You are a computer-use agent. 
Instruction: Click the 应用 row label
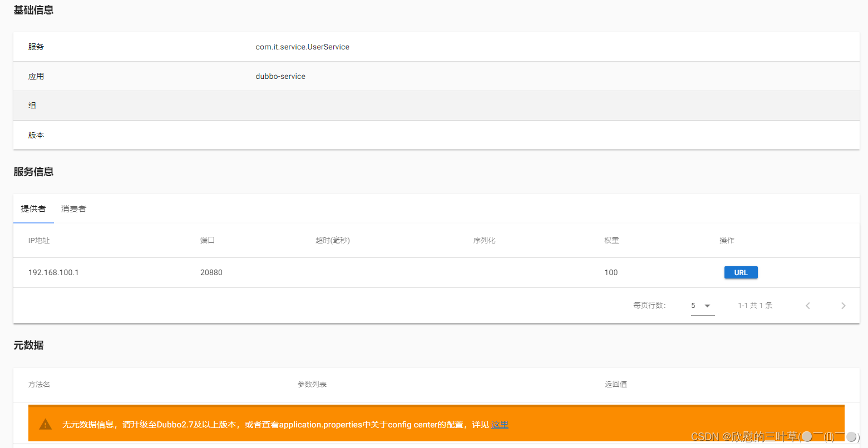36,76
